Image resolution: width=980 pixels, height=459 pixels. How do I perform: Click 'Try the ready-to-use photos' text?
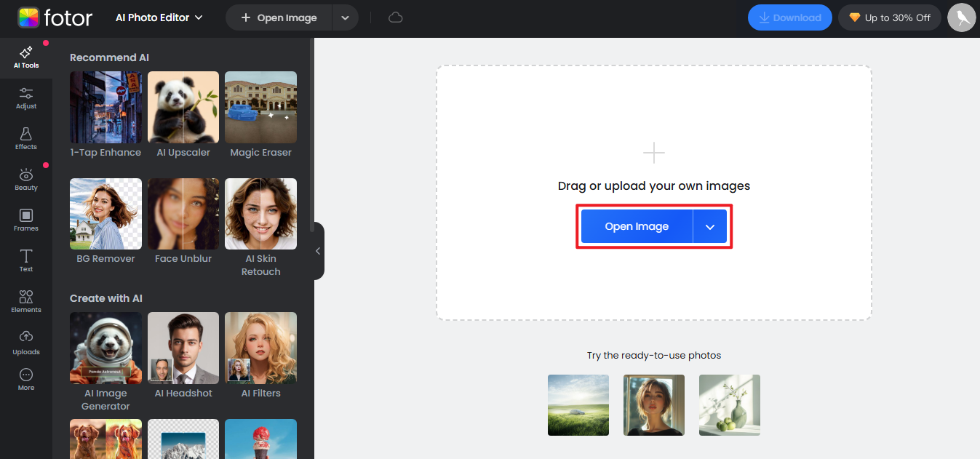point(654,356)
